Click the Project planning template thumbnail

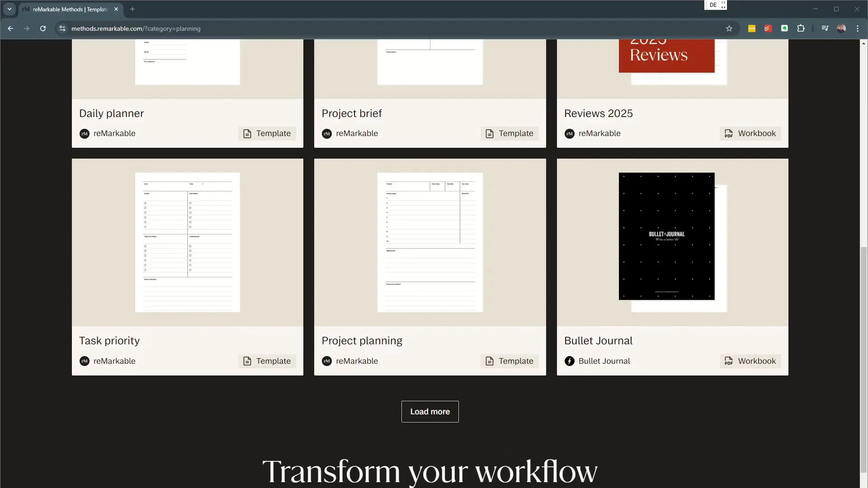point(430,242)
